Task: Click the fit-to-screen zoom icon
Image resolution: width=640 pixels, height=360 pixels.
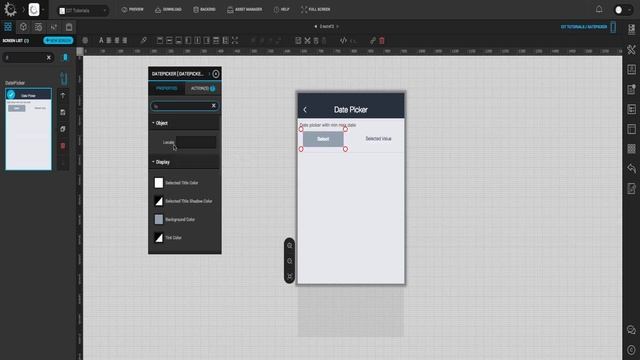Action: pos(289,276)
